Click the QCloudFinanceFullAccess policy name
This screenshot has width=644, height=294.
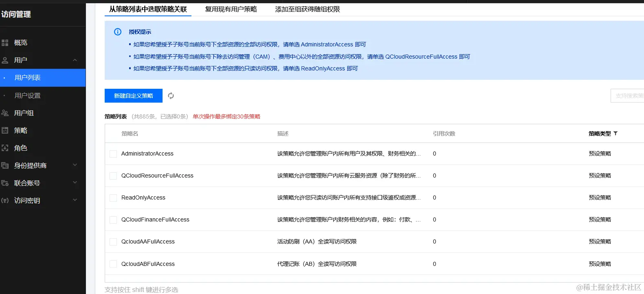(x=155, y=219)
